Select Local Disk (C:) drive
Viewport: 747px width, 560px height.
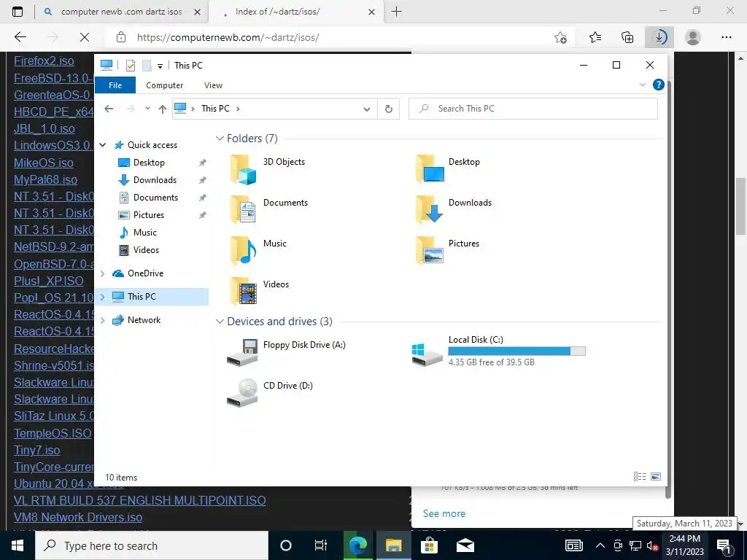499,352
